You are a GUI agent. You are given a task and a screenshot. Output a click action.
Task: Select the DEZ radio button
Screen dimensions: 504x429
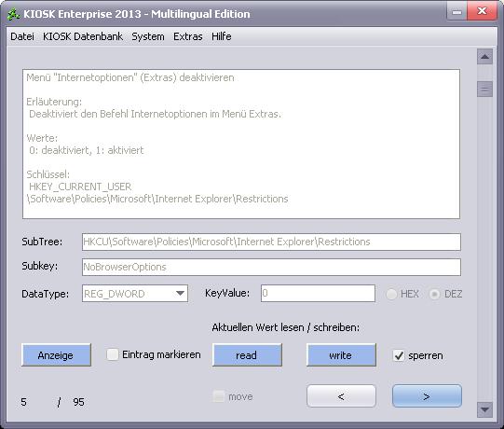pos(434,294)
